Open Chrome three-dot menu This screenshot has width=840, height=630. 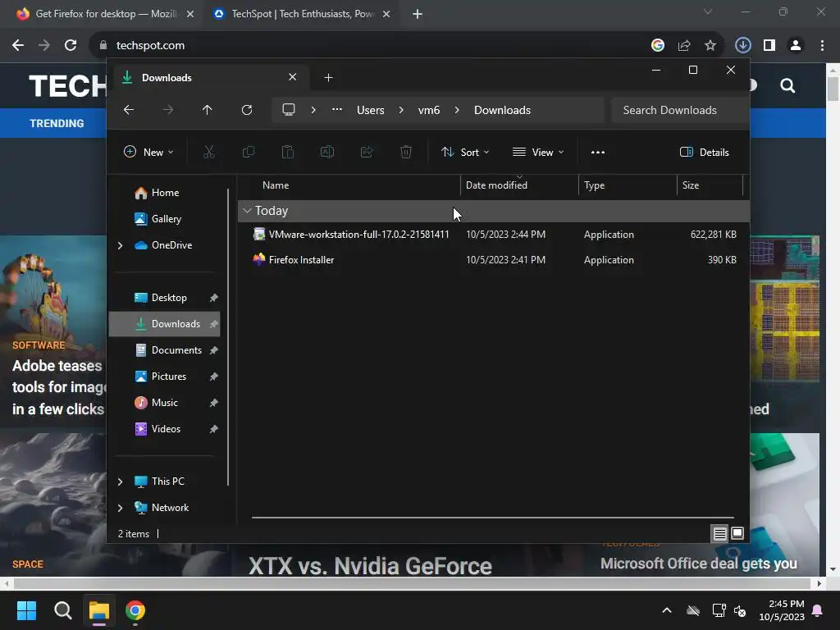tap(822, 45)
